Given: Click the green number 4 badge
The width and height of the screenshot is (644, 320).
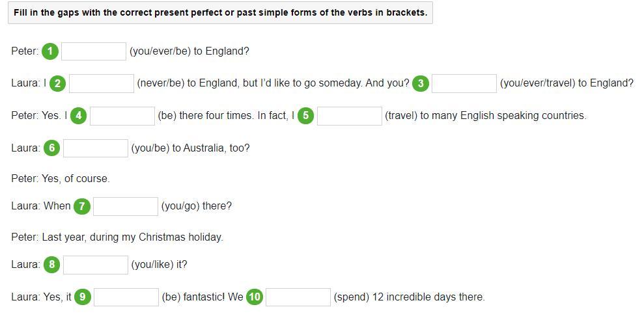Looking at the screenshot, I should [x=79, y=116].
